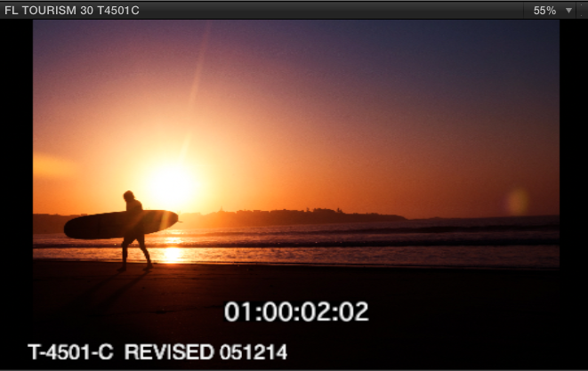Click the REVISED 051214 text overlay
Viewport: 588px width, 371px height.
click(205, 351)
